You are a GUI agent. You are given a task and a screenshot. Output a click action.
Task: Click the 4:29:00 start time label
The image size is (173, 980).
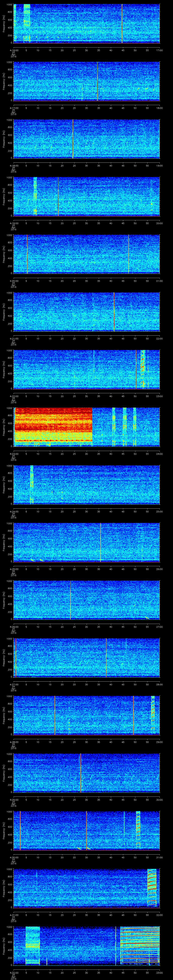pos(14,800)
